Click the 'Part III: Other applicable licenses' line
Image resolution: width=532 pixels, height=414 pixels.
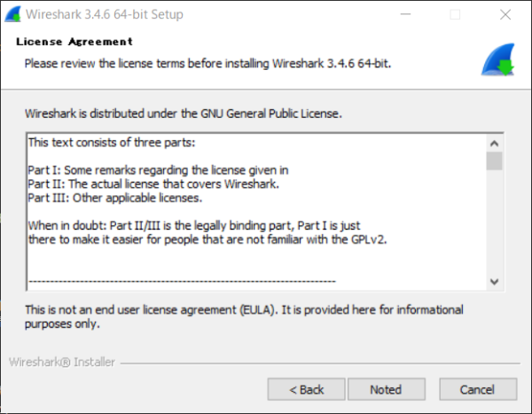click(115, 198)
